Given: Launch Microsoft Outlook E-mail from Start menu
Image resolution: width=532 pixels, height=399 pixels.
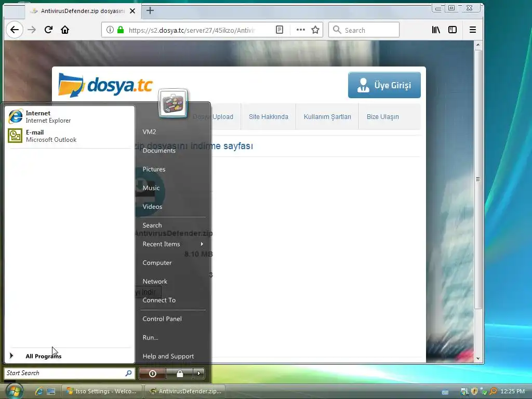Looking at the screenshot, I should (x=69, y=136).
